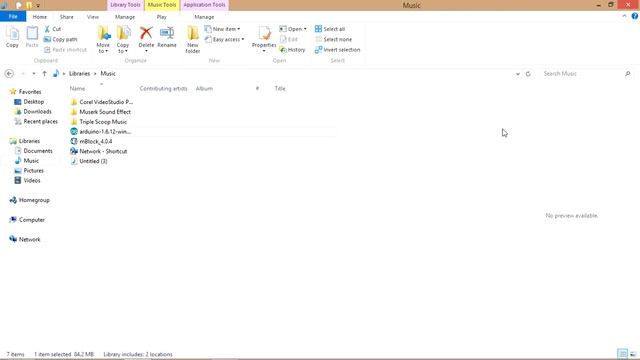
Task: Sort by Name column header
Action: pyautogui.click(x=77, y=88)
